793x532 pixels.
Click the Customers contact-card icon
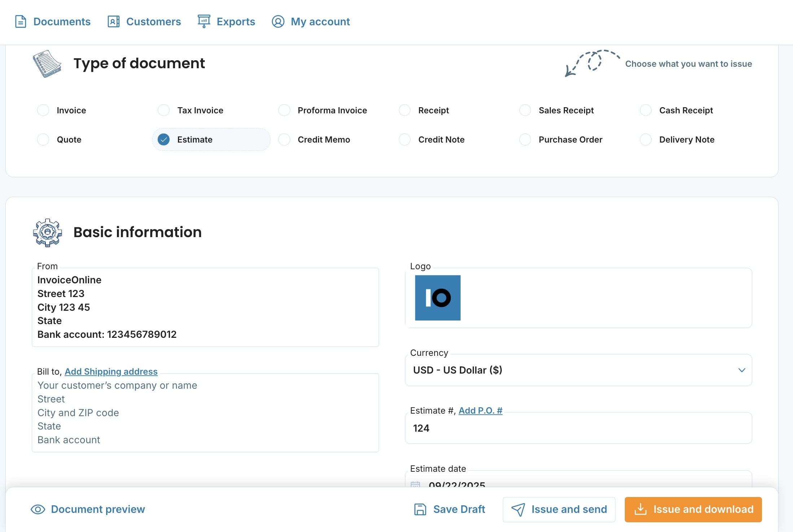coord(113,22)
